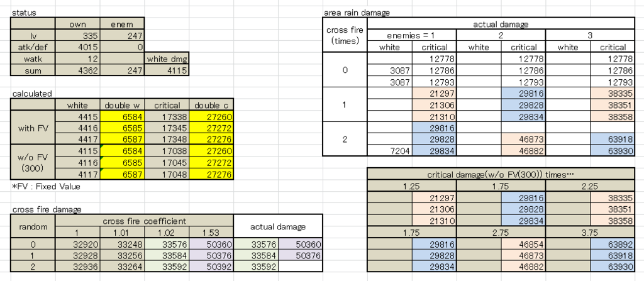Click the atk/def value 4015

[77, 47]
